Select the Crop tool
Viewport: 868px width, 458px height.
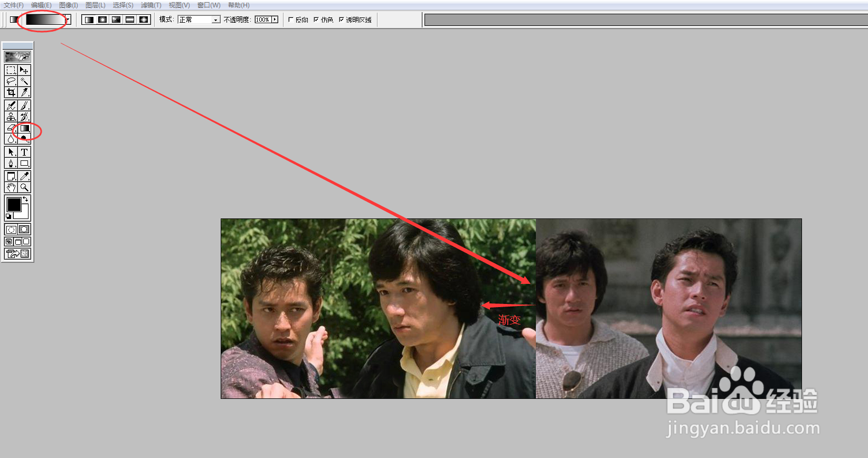[11, 92]
